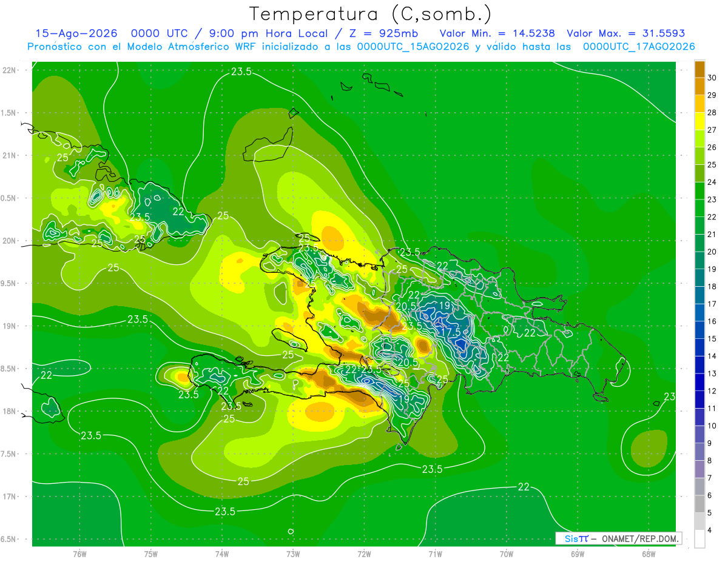728x562 pixels.
Task: Click latitude axis label '18N'
Action: tap(10, 411)
